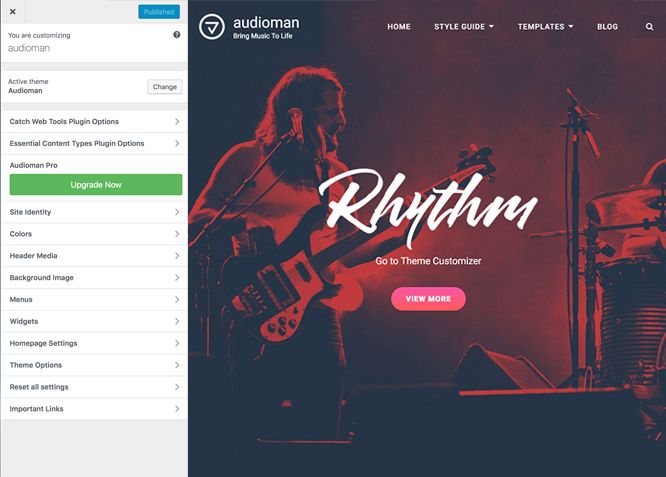Open the Theme Options panel
666x477 pixels.
(x=95, y=365)
